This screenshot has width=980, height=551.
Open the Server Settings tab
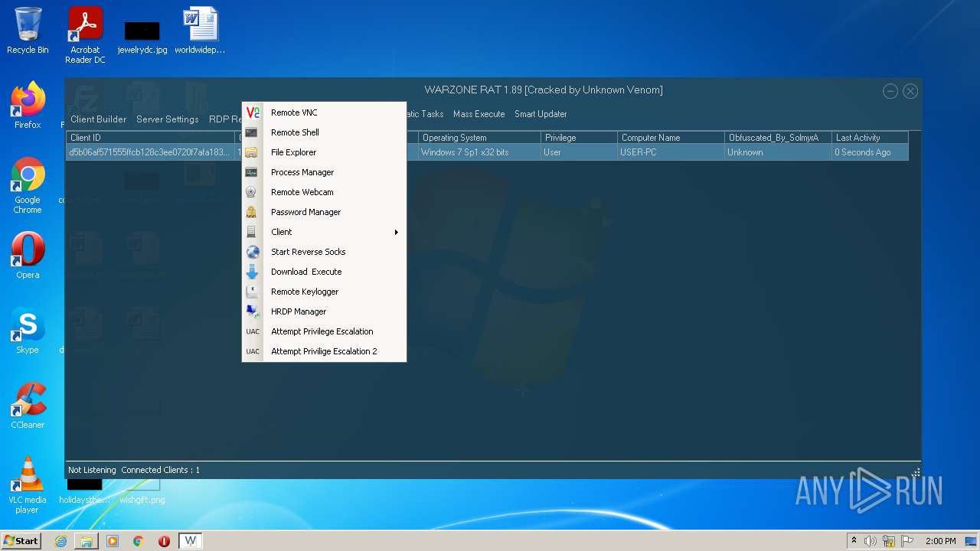[x=167, y=119]
